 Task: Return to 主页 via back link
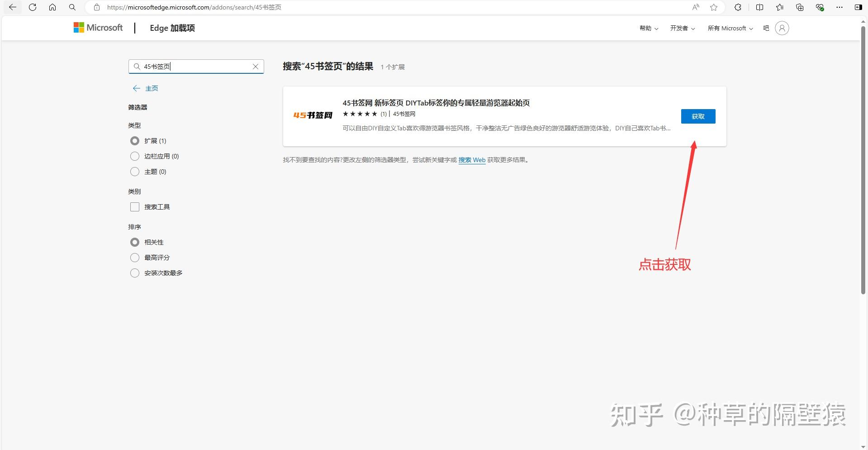pos(146,88)
